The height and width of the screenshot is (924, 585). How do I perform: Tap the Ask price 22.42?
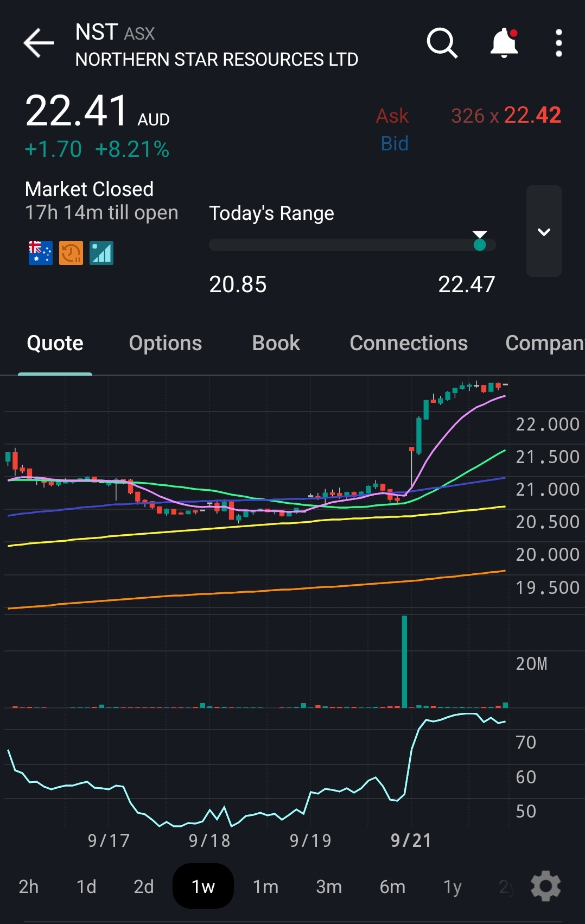click(532, 115)
